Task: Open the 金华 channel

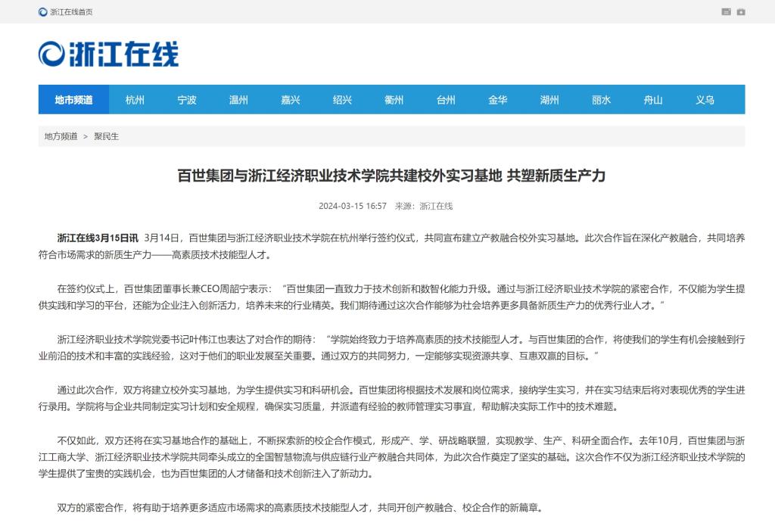Action: coord(498,100)
